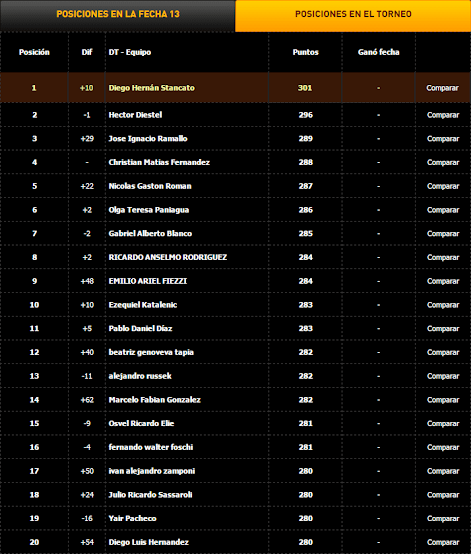Screen dimensions: 471x554
Task: Click the +29 difference value
Action: [87, 139]
